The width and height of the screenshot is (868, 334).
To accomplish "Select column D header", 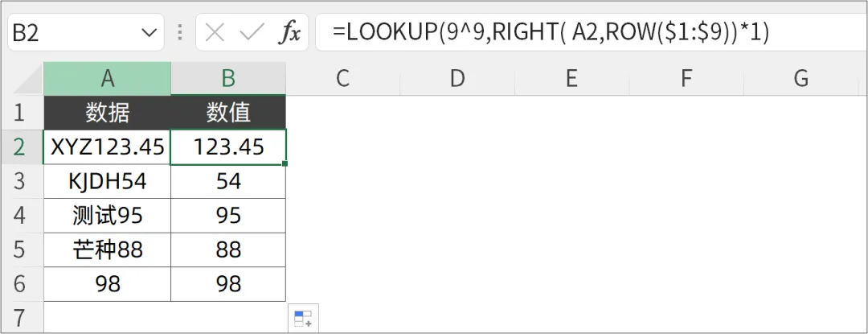I will 457,78.
